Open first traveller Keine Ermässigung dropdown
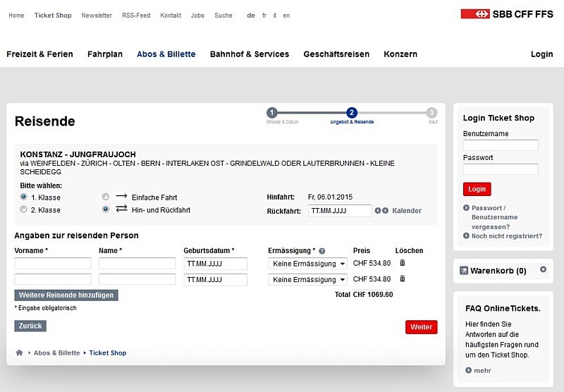Screen dimensions: 564x392 307,264
